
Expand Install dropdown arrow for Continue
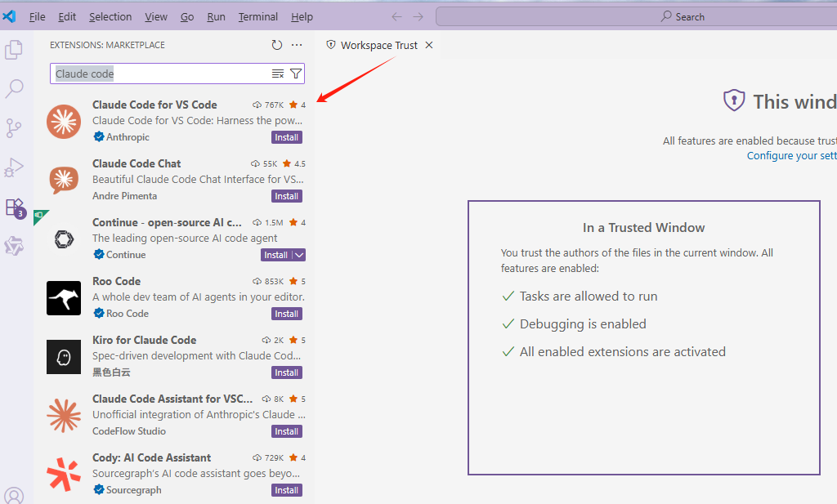click(299, 255)
